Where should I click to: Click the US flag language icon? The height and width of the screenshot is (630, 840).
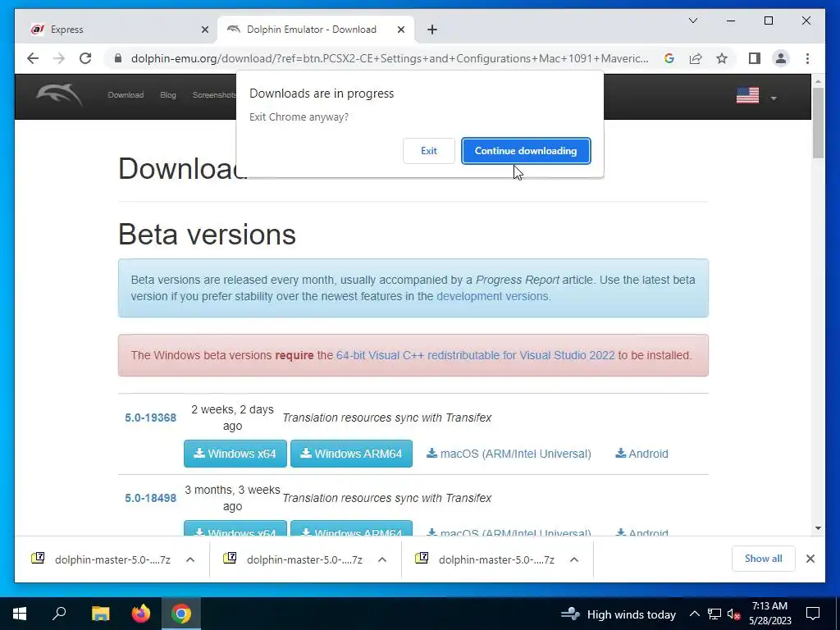[747, 95]
